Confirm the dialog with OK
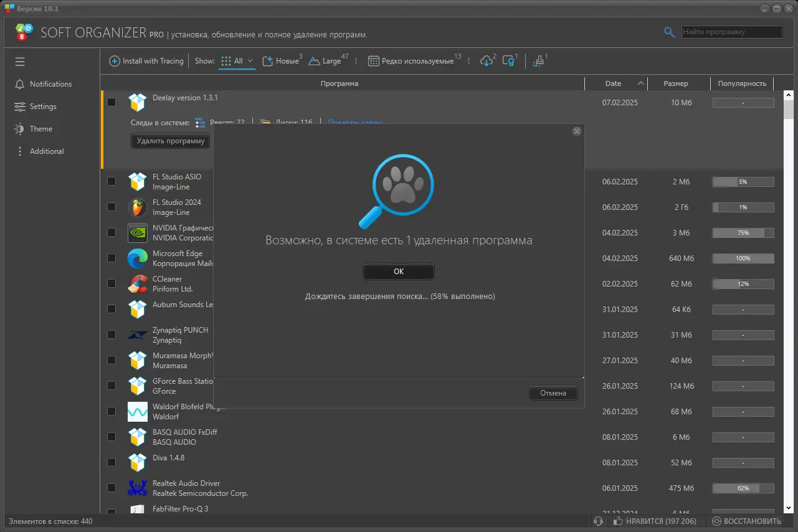798x532 pixels. 399,272
